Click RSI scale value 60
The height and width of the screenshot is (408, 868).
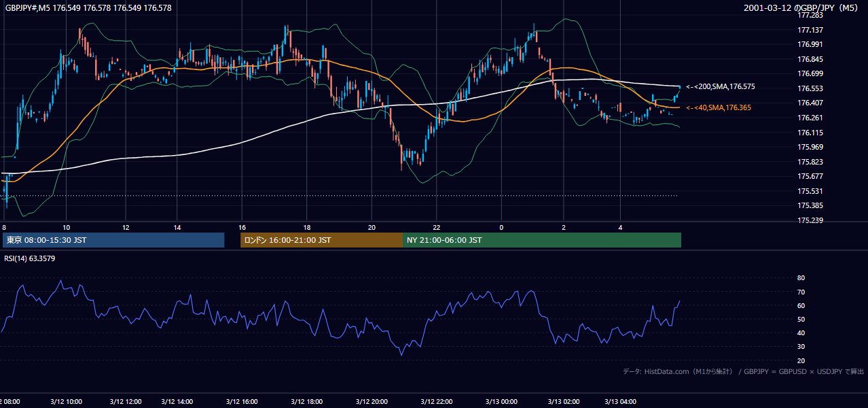801,305
